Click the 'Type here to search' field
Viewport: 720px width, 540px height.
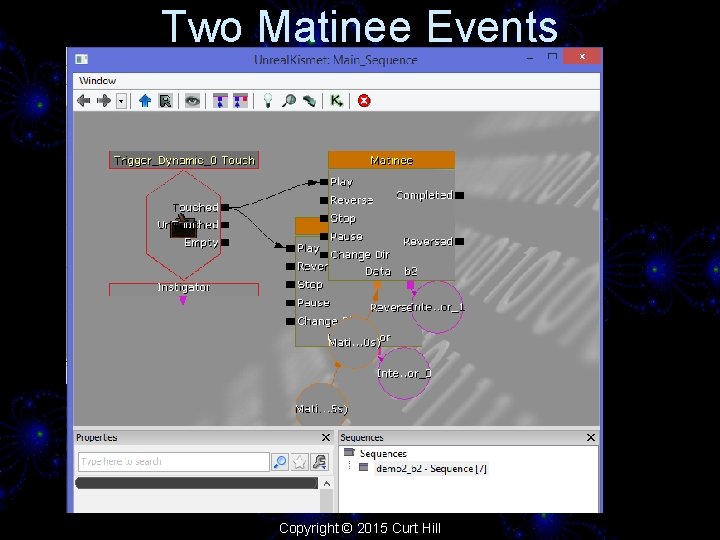click(x=174, y=462)
